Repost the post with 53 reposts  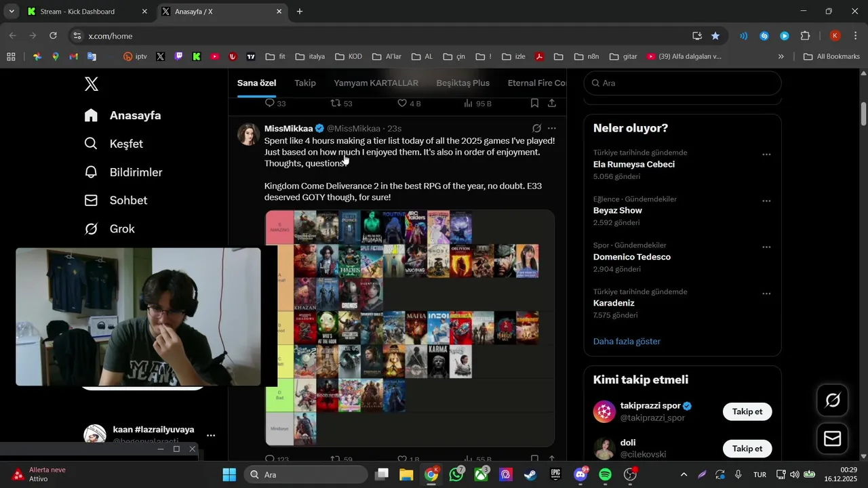[x=341, y=103]
